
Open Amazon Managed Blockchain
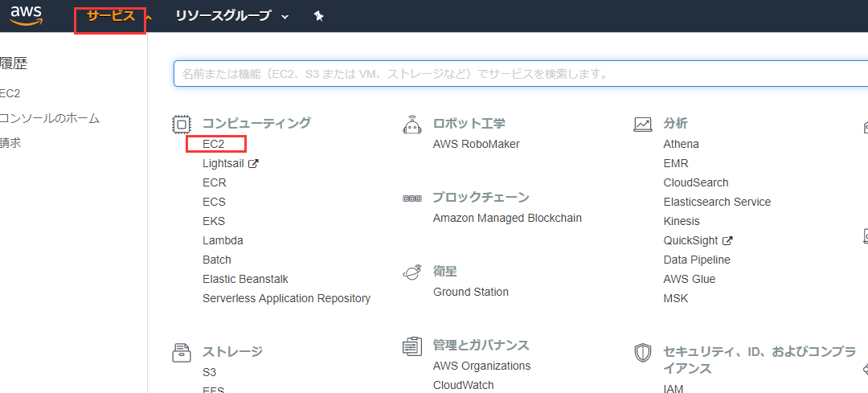click(x=507, y=218)
